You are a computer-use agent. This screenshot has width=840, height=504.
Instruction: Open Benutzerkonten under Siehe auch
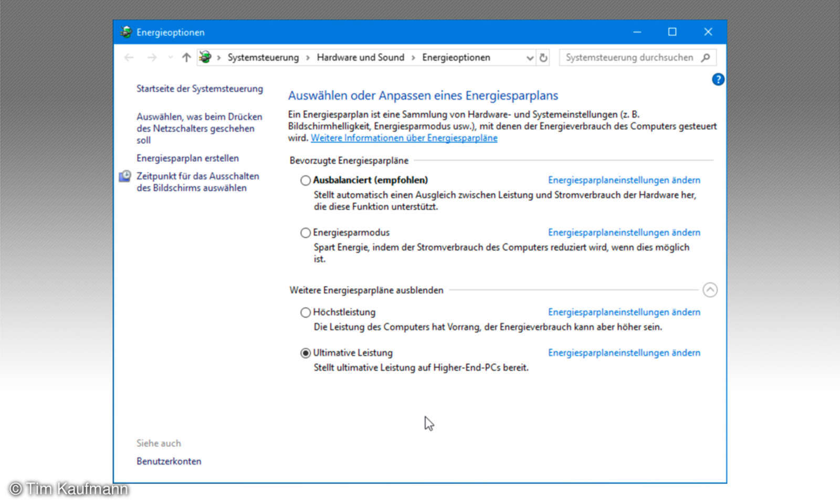[x=169, y=461]
